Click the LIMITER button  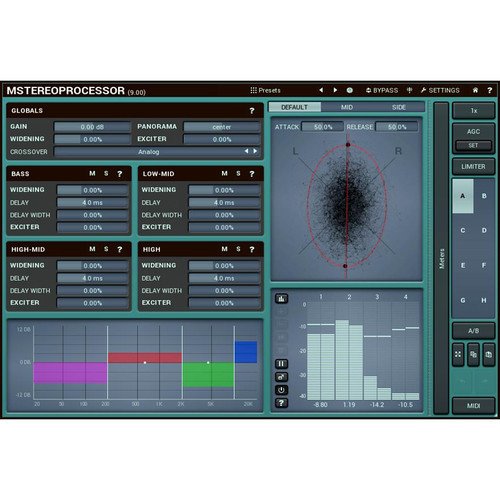(x=473, y=166)
